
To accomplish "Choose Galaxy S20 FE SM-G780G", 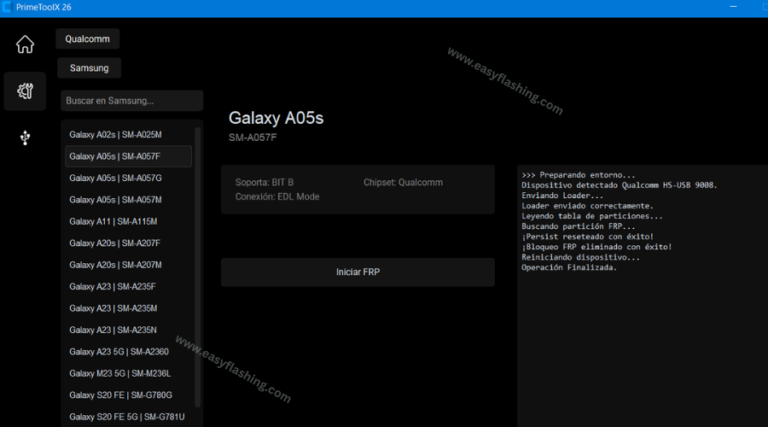I will click(x=128, y=395).
